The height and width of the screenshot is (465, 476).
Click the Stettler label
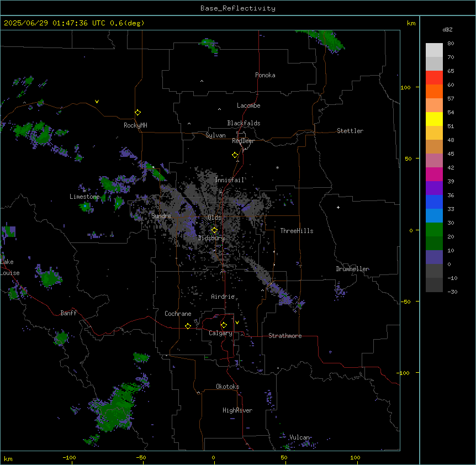[350, 131]
